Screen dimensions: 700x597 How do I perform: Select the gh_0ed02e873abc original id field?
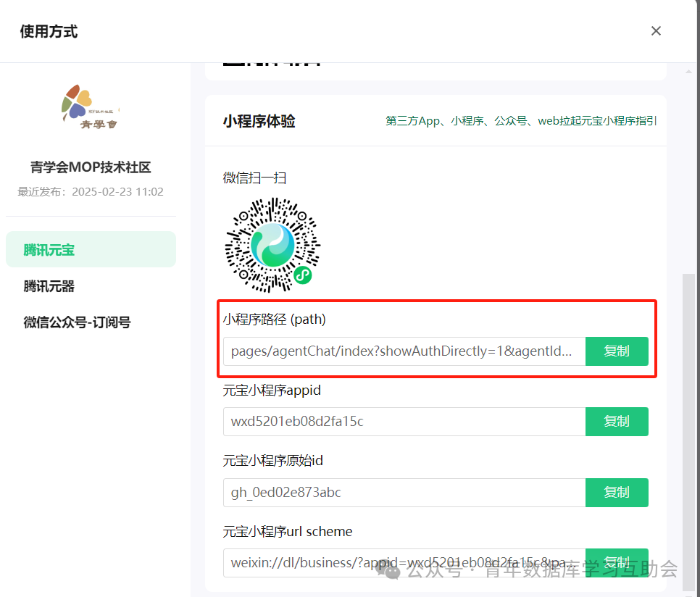(x=404, y=492)
